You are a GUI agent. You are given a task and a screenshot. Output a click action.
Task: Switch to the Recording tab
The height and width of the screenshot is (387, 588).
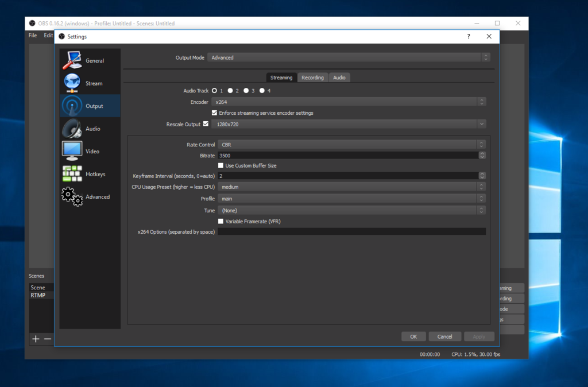pos(312,78)
